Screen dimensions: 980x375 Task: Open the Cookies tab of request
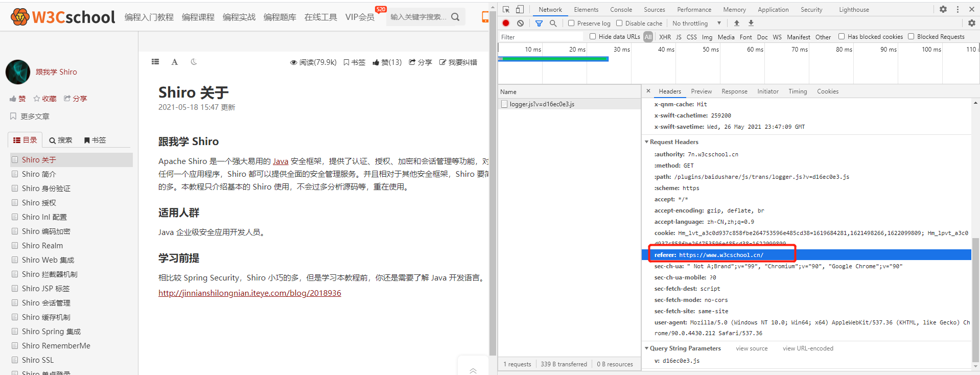(x=828, y=91)
